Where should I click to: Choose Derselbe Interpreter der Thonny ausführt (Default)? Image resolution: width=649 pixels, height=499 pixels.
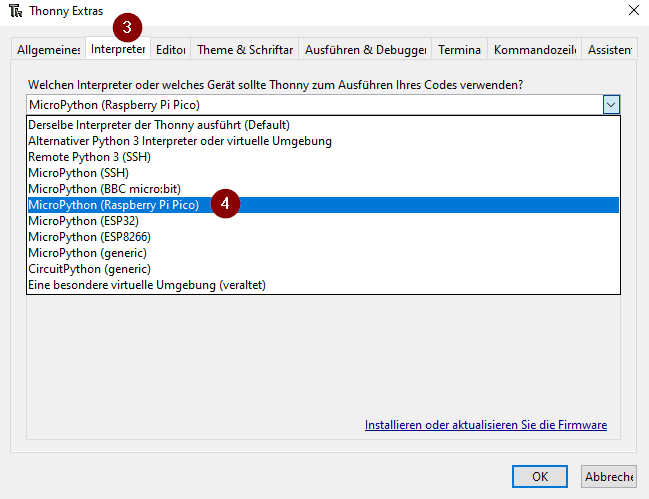(159, 125)
